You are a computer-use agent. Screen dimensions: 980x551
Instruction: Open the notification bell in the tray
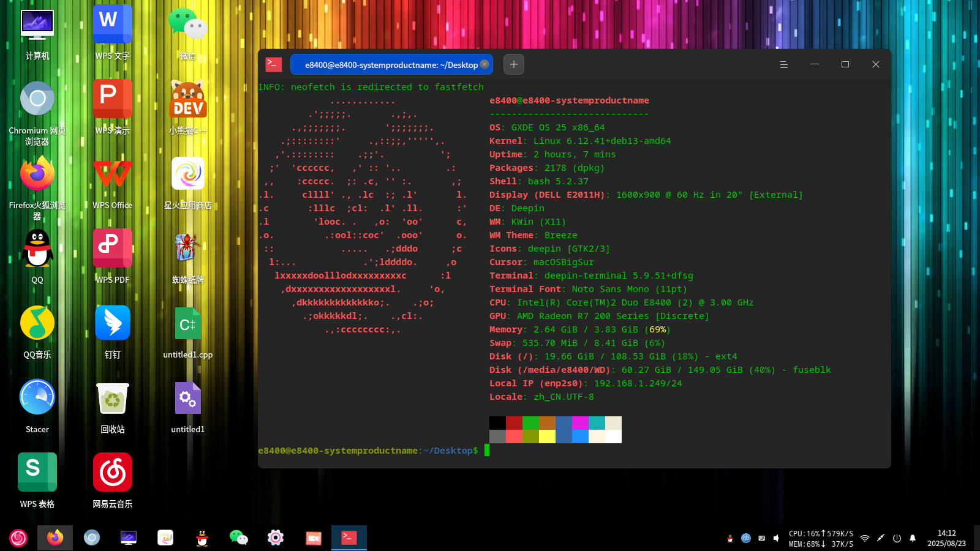coord(913,538)
